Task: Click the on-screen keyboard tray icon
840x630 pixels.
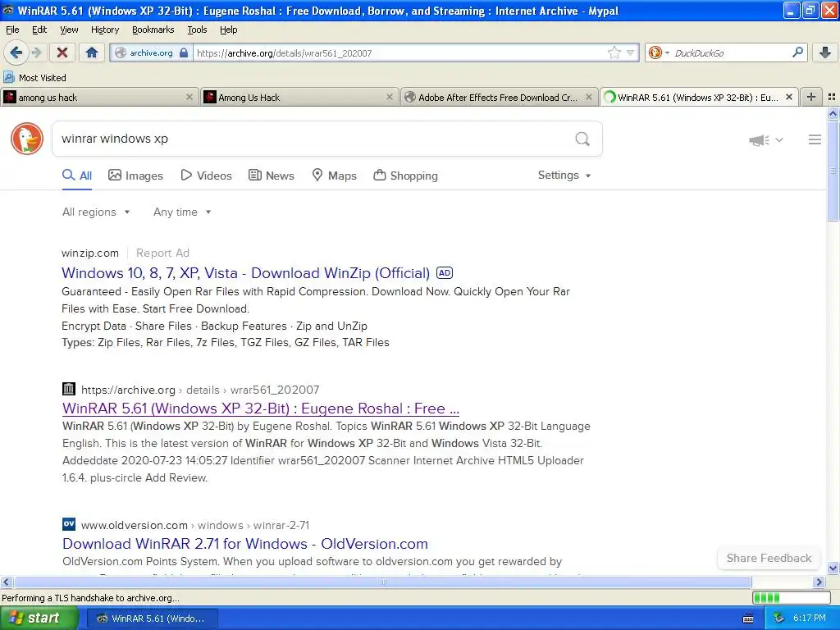Action: pos(748,619)
